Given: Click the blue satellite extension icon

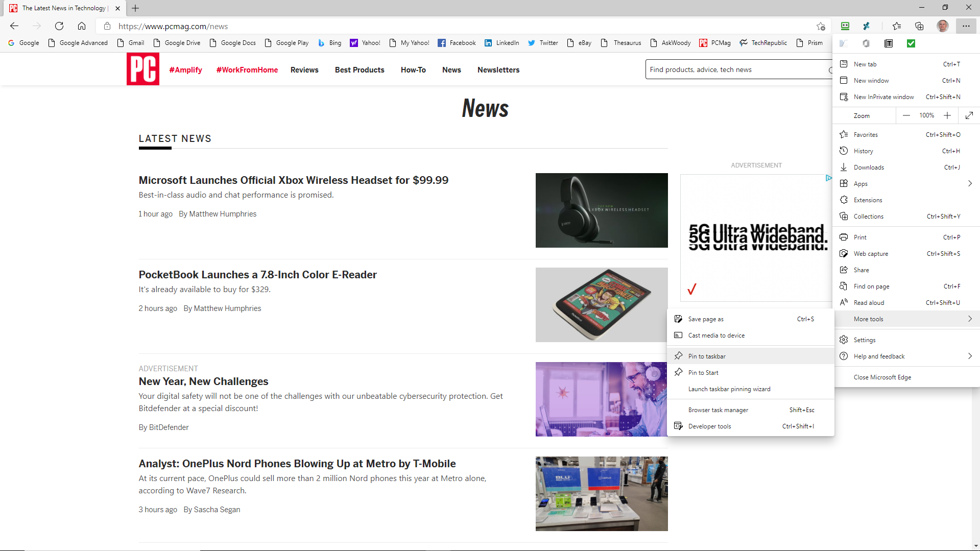Looking at the screenshot, I should pos(867,26).
